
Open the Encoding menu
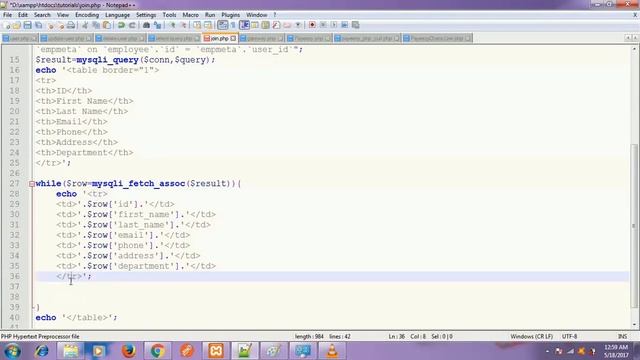pyautogui.click(x=87, y=15)
